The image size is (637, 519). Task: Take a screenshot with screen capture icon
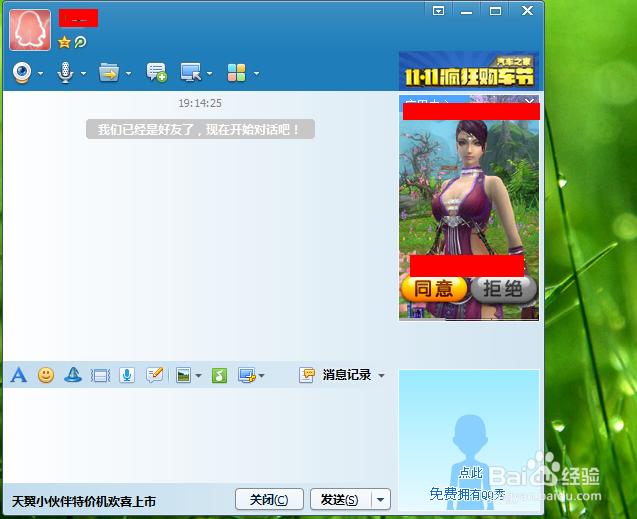tap(247, 375)
